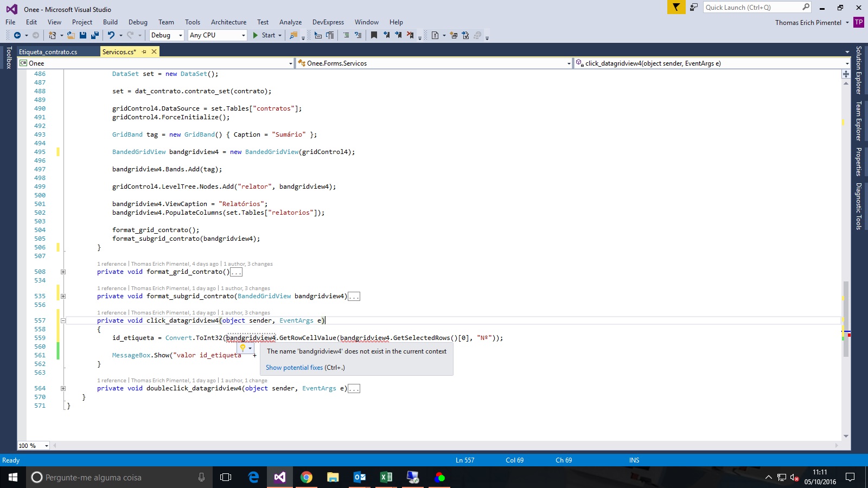Close the Servicos.cs tab
The width and height of the screenshot is (868, 488).
pos(154,52)
